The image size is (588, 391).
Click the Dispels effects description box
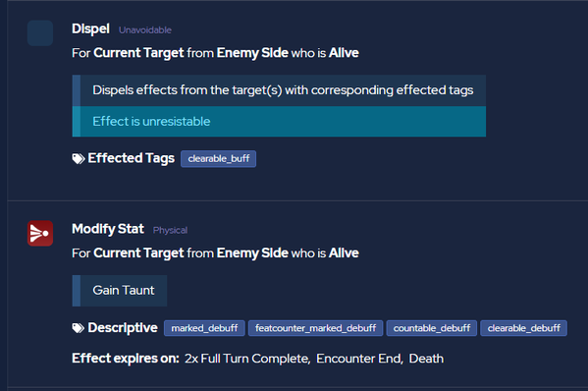279,90
